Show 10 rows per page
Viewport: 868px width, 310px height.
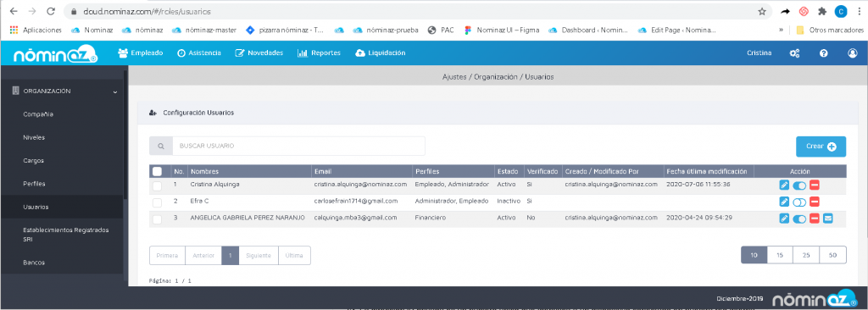point(754,255)
